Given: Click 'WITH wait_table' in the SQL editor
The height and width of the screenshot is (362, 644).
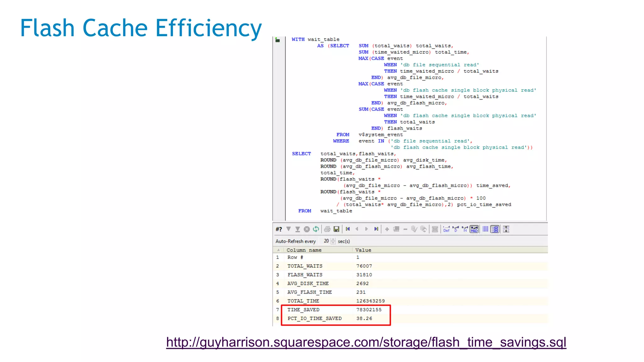Looking at the screenshot, I should (x=315, y=40).
